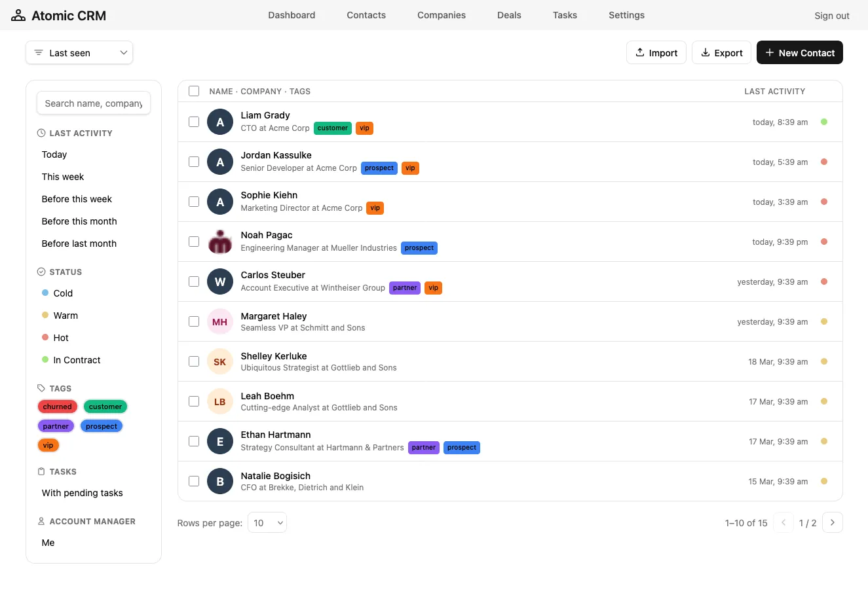Focus the search name, company input field

pos(94,103)
